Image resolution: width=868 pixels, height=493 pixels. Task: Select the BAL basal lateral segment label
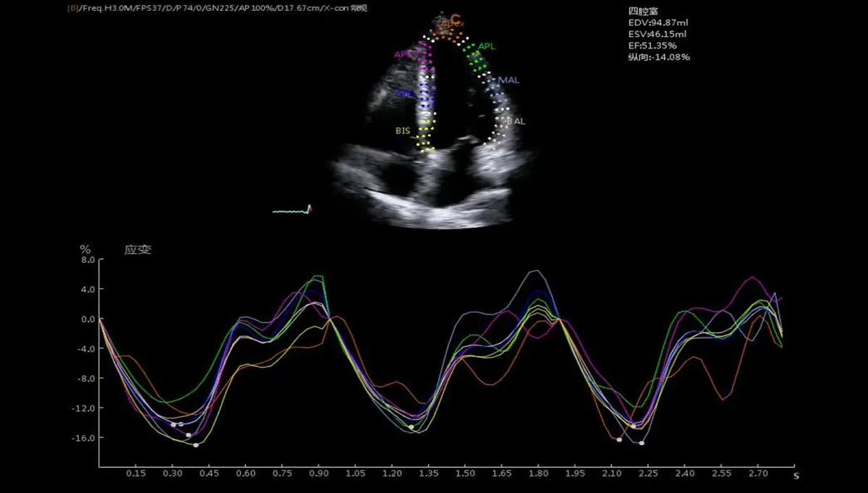pos(516,122)
